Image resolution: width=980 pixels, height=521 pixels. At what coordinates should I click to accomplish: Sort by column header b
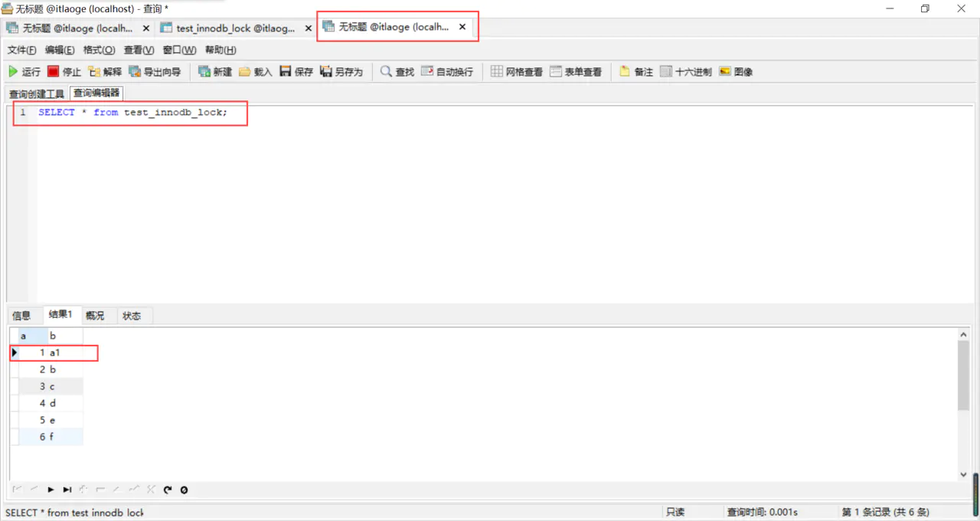[x=64, y=336]
